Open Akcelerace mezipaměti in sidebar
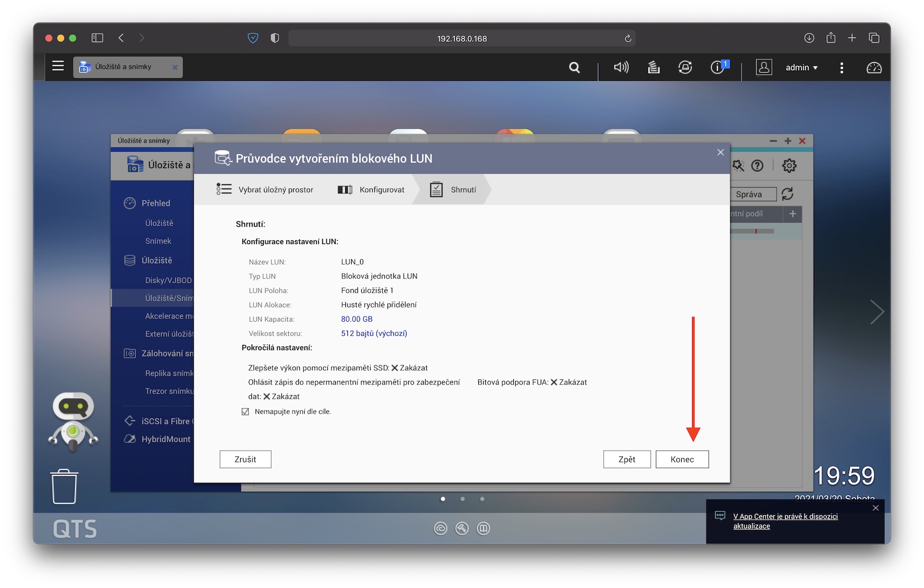924x588 pixels. [169, 316]
